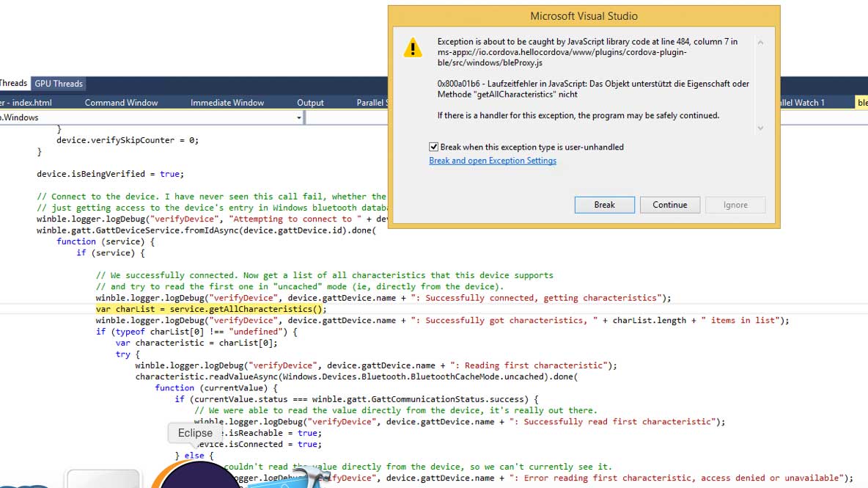The width and height of the screenshot is (868, 488).
Task: Click the device.verifySkipCounter = 0 line
Action: click(x=128, y=140)
